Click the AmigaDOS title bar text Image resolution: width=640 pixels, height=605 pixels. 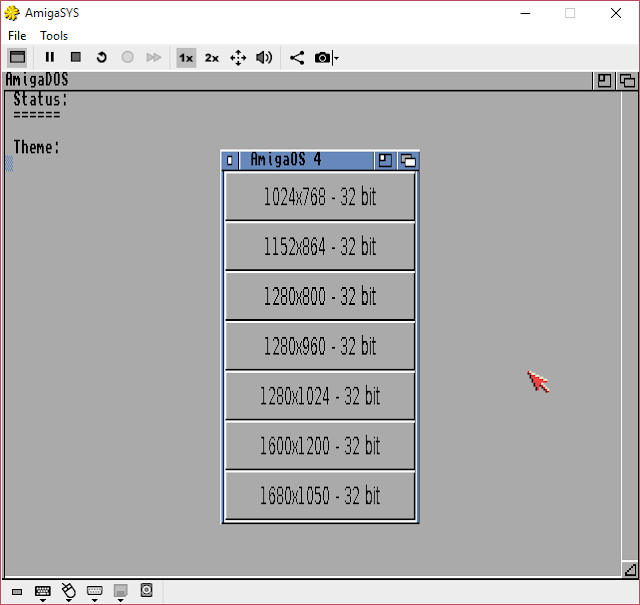click(x=37, y=80)
